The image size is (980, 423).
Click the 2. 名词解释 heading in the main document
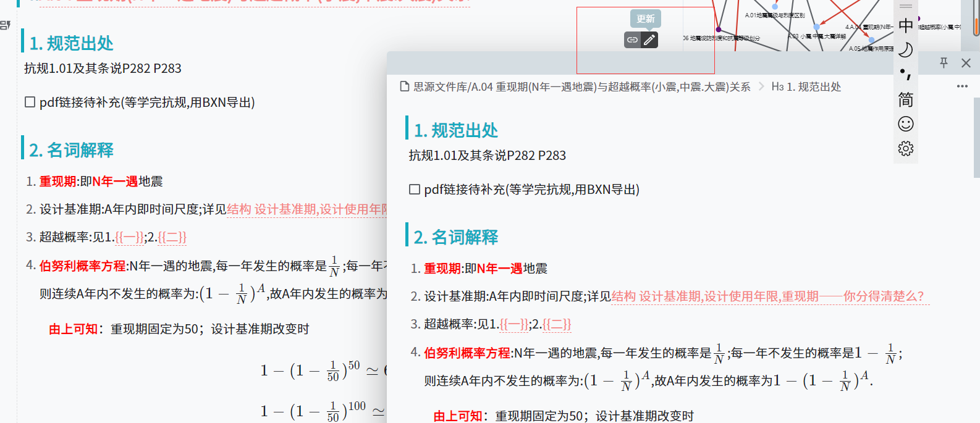coord(71,150)
